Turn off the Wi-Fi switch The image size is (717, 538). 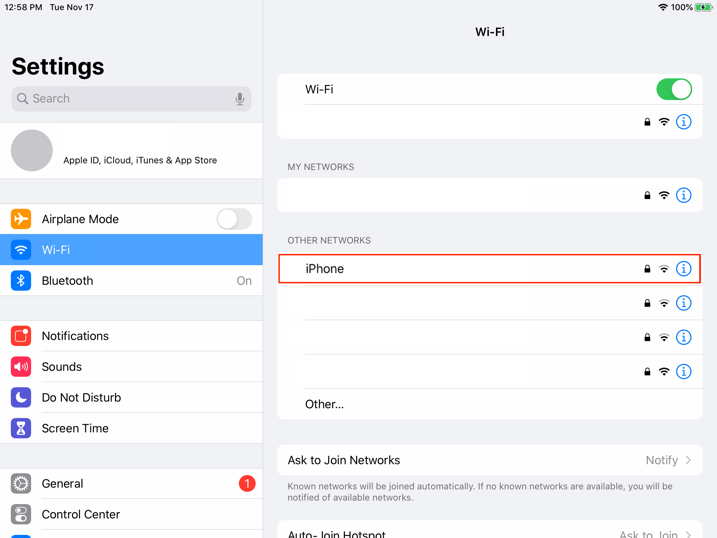point(674,89)
